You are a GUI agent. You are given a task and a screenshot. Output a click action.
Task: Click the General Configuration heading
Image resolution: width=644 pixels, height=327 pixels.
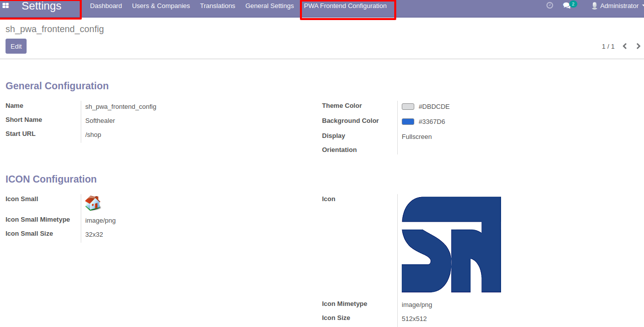pyautogui.click(x=57, y=86)
